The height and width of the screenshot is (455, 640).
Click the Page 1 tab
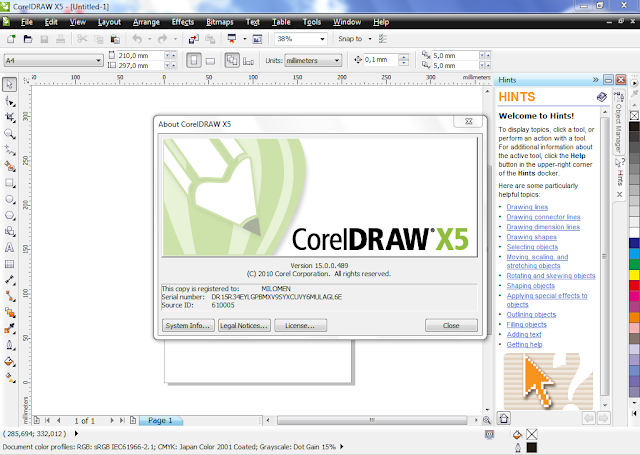pyautogui.click(x=160, y=420)
